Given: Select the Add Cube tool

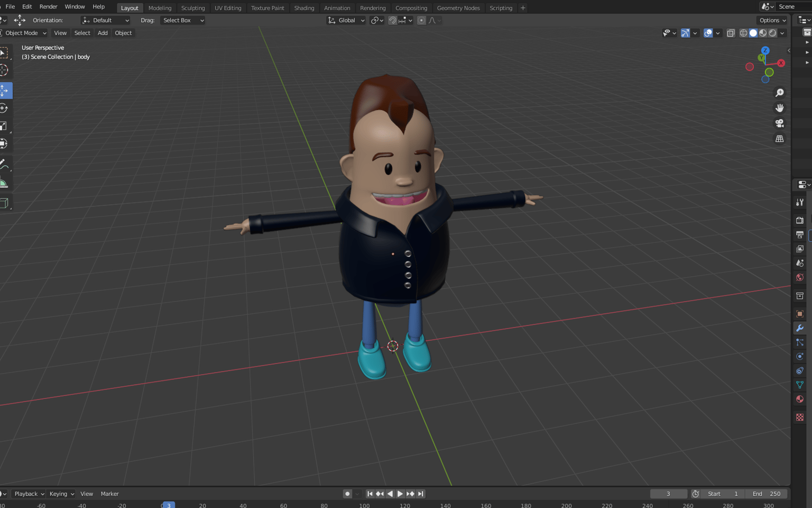Looking at the screenshot, I should tap(4, 203).
